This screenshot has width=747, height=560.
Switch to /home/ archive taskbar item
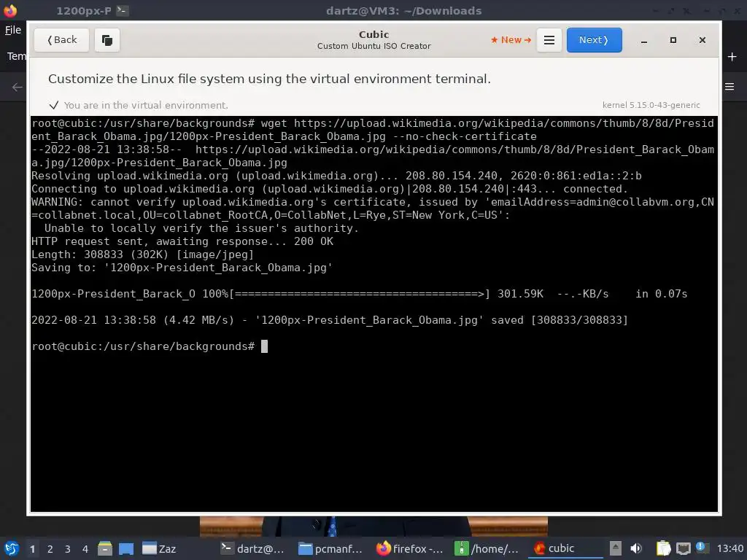tap(487, 548)
